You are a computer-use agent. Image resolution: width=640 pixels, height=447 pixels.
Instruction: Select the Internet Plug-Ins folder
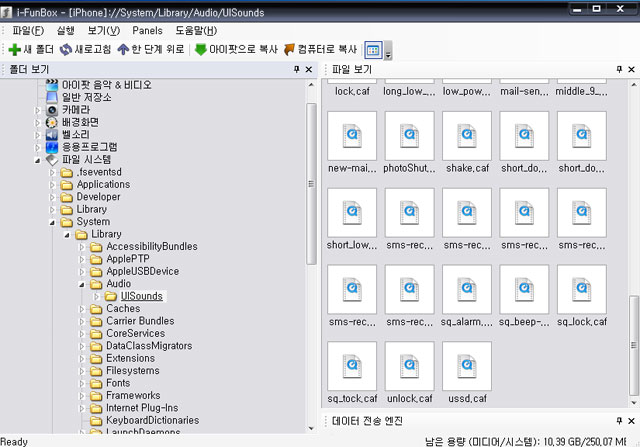(142, 408)
